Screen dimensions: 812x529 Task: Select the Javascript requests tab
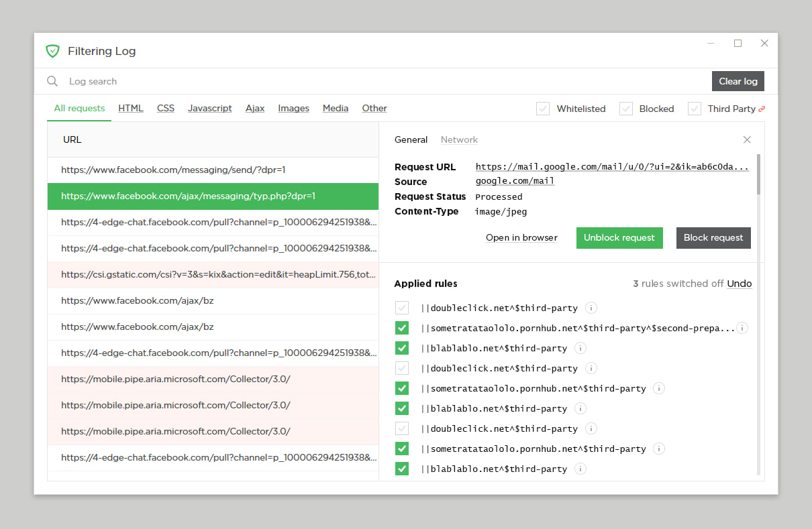(x=209, y=108)
